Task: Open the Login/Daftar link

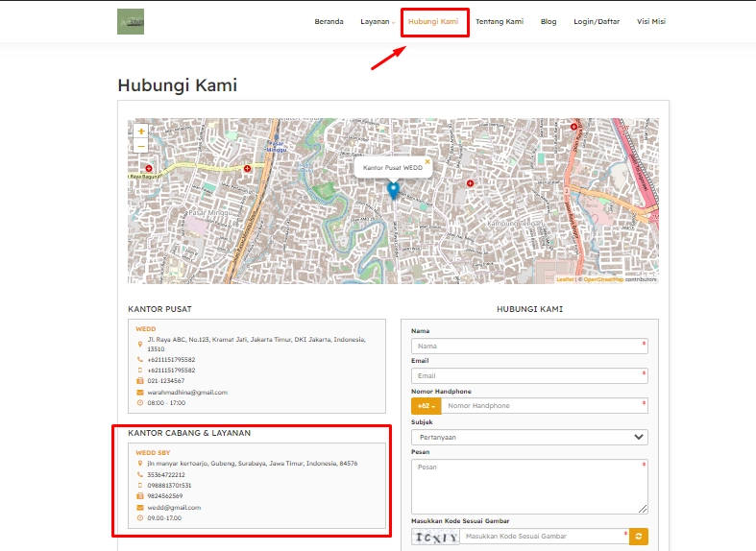Action: click(597, 21)
